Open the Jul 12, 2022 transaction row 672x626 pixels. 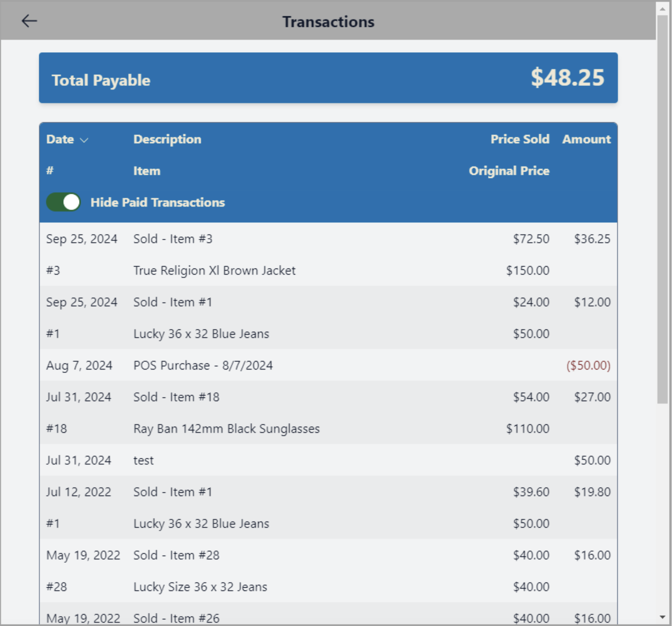79,492
